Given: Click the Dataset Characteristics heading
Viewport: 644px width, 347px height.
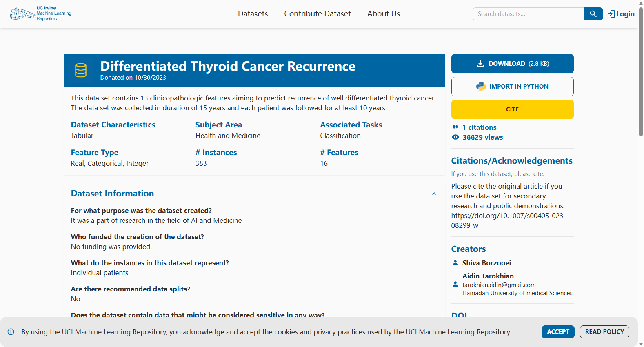Looking at the screenshot, I should click(113, 125).
